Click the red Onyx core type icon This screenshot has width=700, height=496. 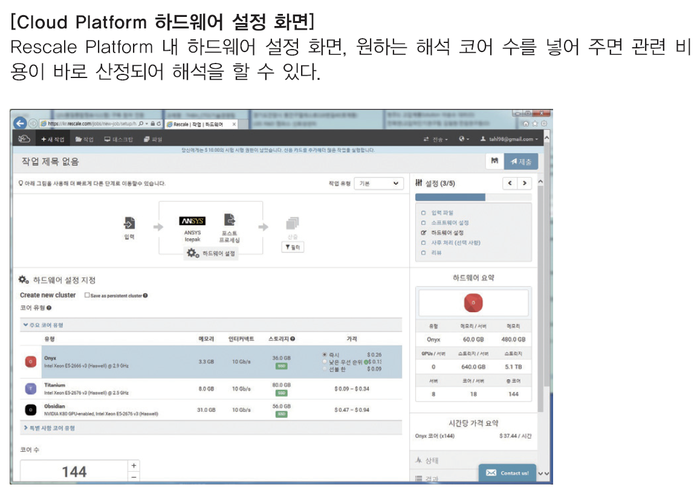(x=31, y=361)
